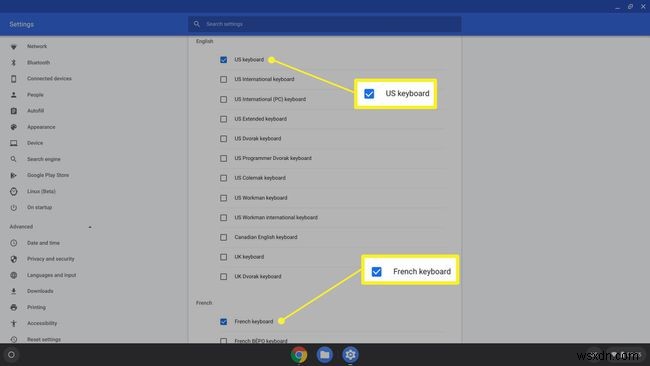Open Network settings section
This screenshot has width=650, height=366.
click(x=37, y=46)
